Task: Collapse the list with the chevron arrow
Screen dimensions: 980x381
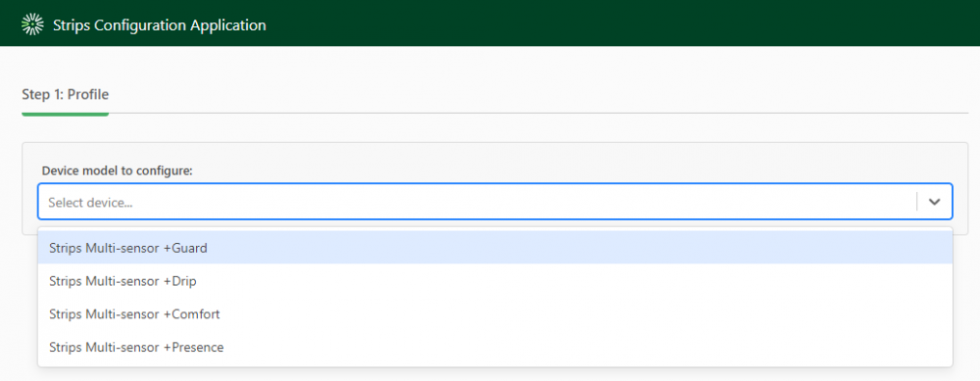Action: point(934,202)
